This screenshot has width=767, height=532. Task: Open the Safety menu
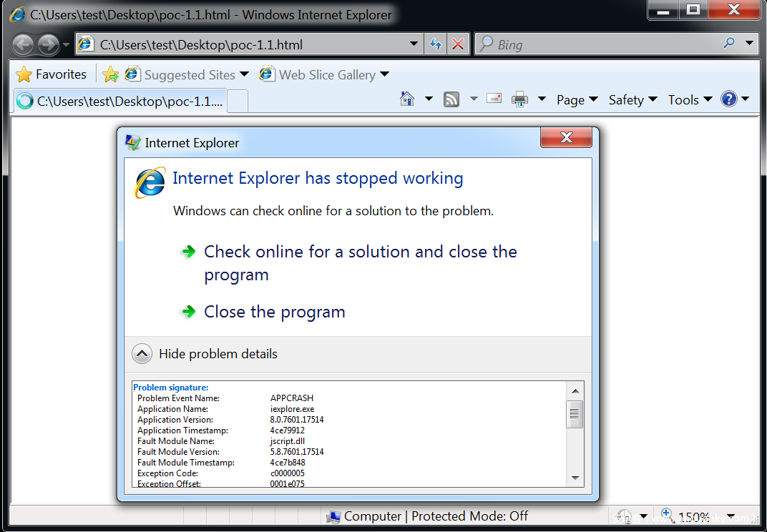click(632, 100)
